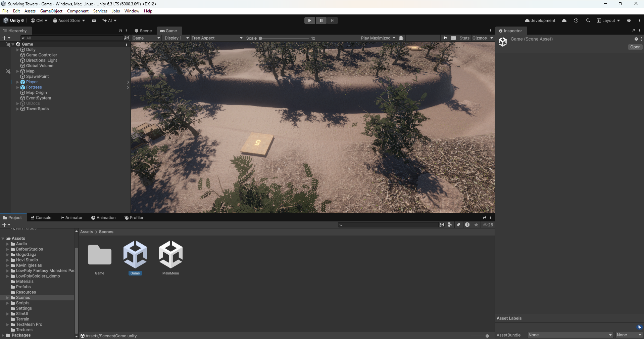Open the Free Aspect dropdown

click(x=217, y=38)
